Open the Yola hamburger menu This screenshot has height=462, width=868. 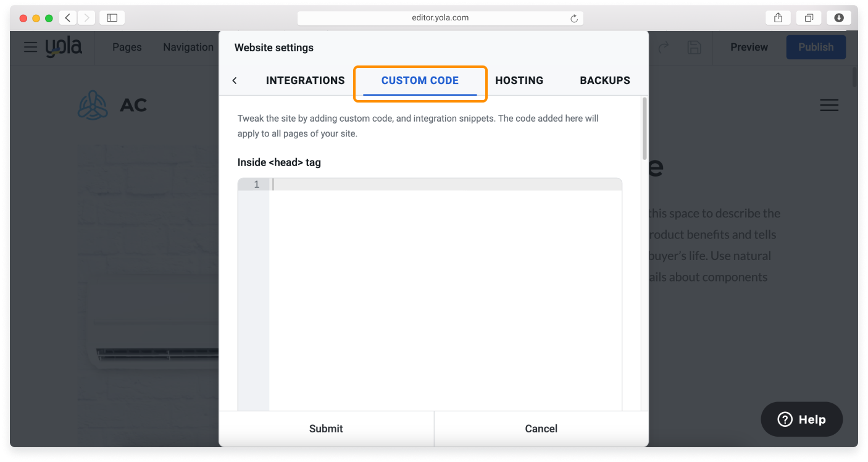[30, 47]
